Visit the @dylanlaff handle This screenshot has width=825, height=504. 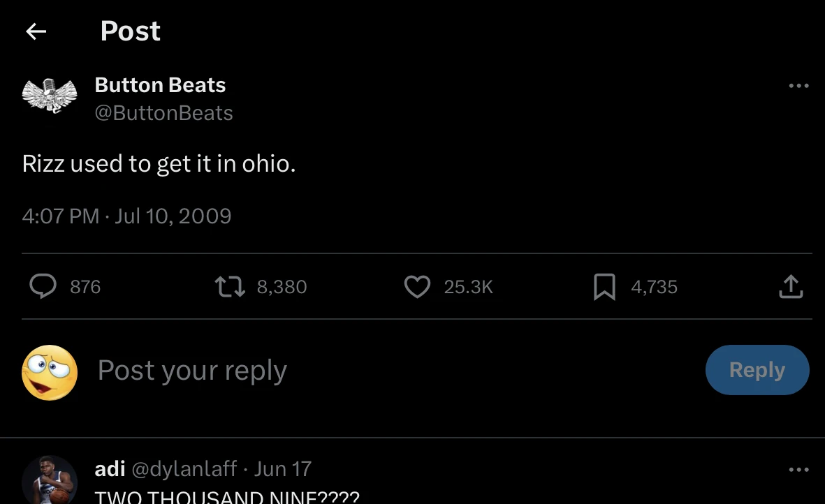(x=184, y=468)
